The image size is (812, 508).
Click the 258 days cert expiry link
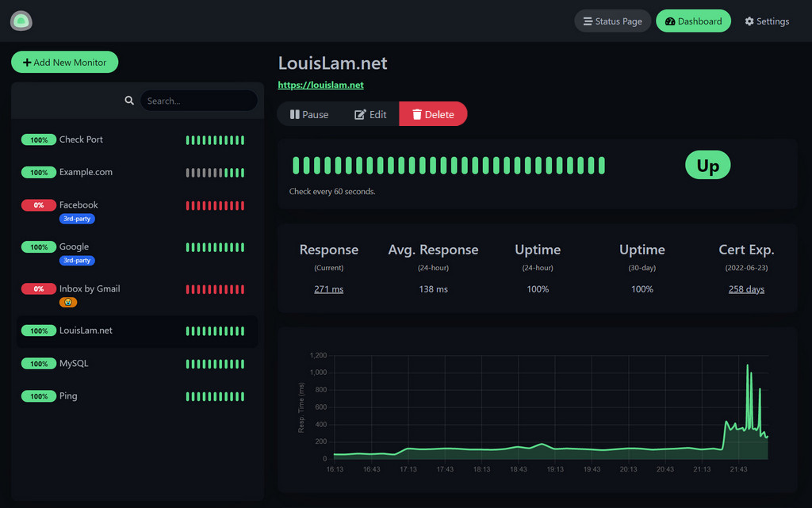[x=746, y=289]
